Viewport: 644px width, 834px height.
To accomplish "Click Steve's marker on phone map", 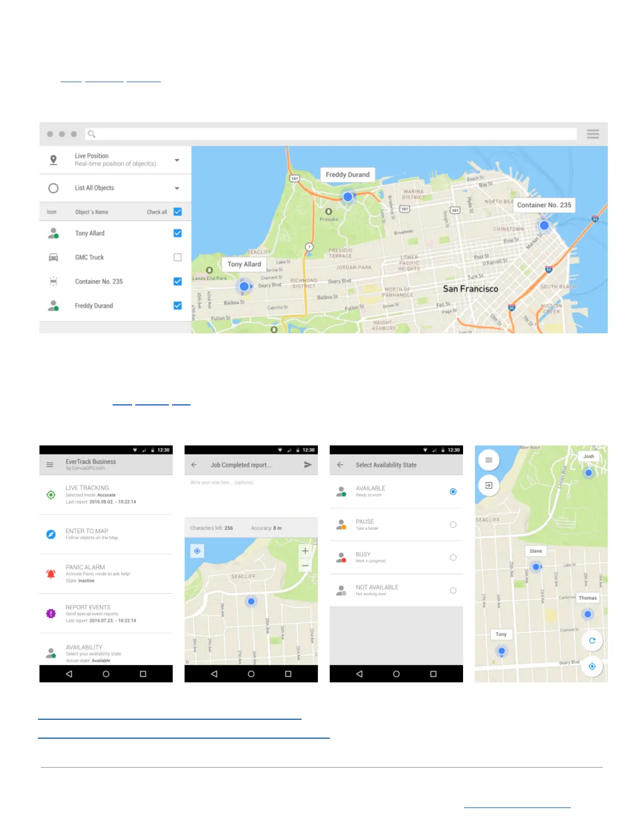I will coord(536,567).
